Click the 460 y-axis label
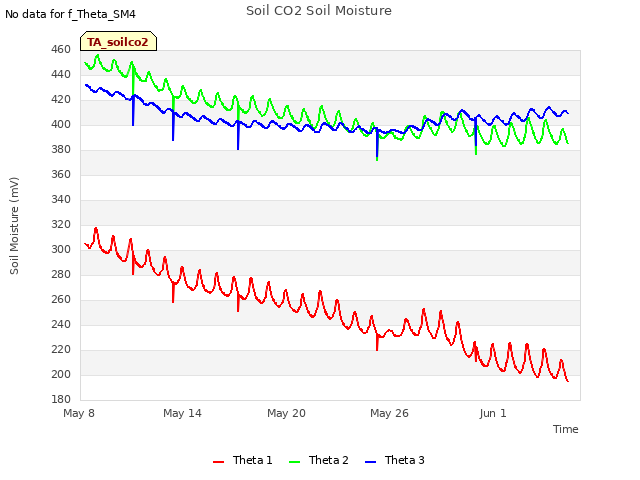This screenshot has width=640, height=480. (61, 49)
